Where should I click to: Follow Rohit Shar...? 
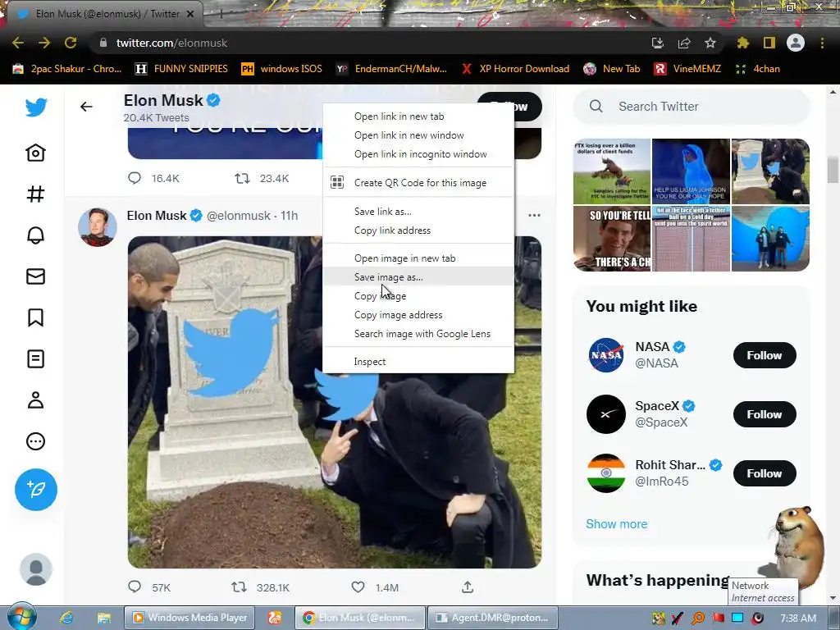(765, 473)
